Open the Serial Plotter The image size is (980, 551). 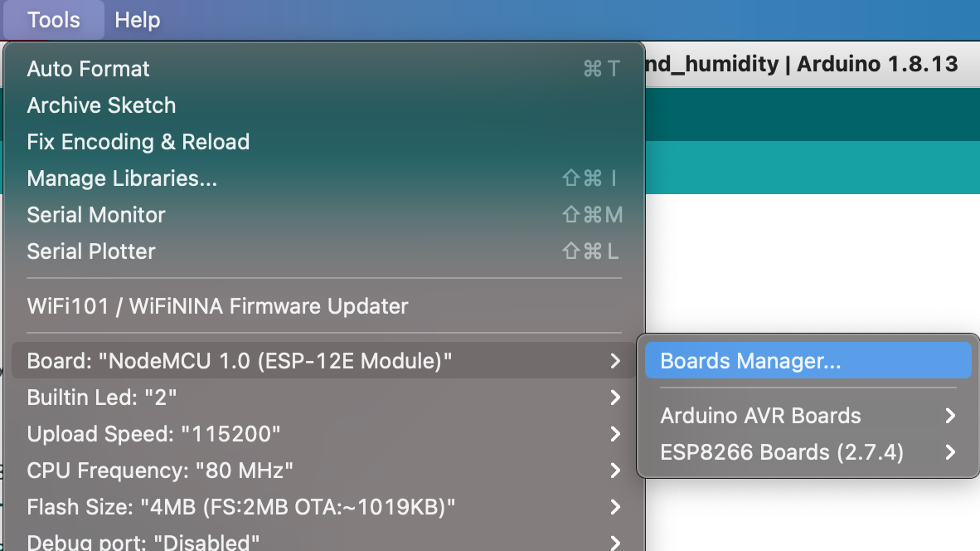coord(91,251)
